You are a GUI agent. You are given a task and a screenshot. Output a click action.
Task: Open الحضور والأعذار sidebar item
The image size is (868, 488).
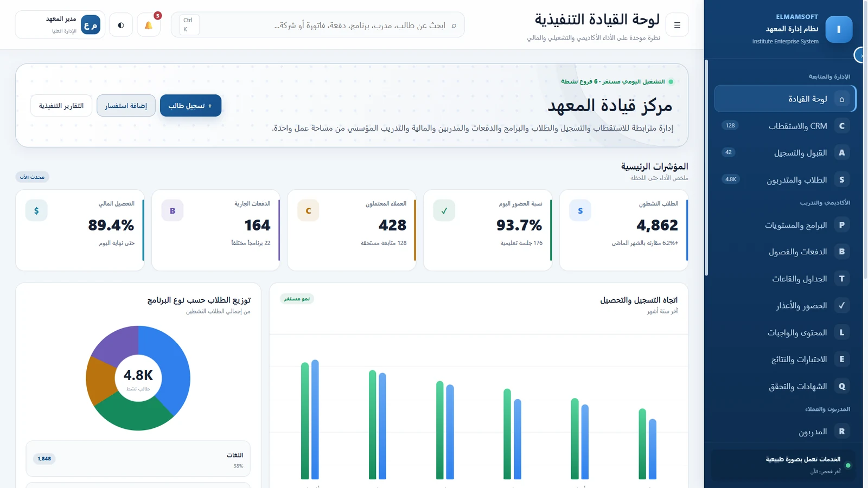[784, 305]
